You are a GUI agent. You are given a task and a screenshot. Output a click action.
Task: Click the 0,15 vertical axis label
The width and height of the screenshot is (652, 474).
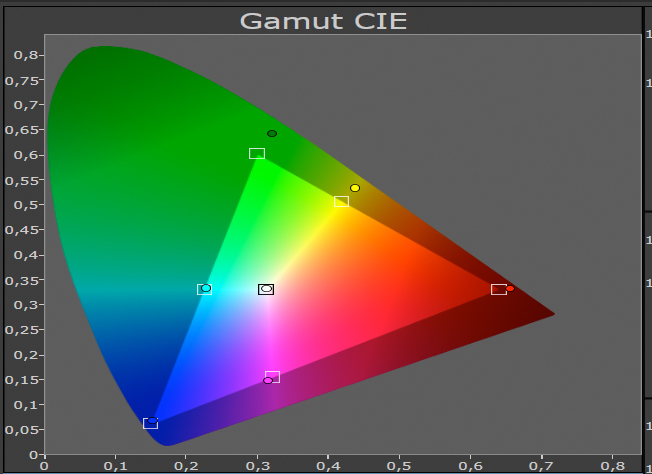[x=22, y=380]
